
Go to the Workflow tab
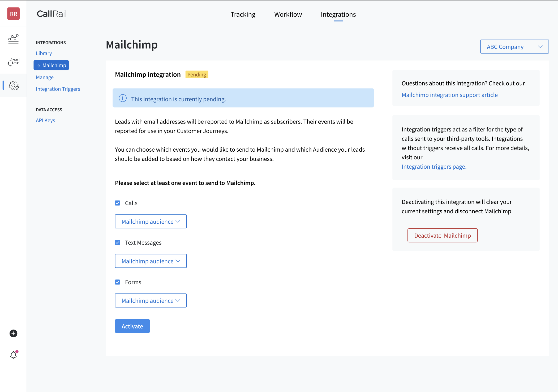tap(288, 14)
